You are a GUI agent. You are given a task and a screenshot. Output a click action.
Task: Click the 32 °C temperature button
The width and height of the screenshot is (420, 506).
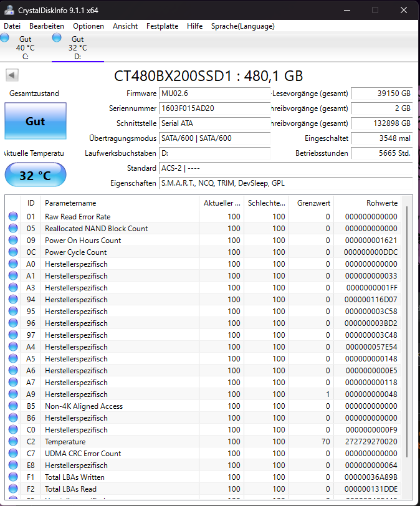[36, 175]
